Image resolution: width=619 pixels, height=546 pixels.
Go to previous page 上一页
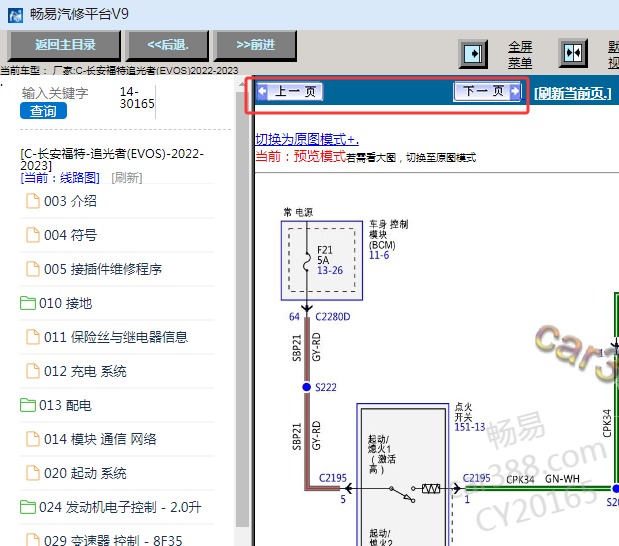pyautogui.click(x=290, y=92)
